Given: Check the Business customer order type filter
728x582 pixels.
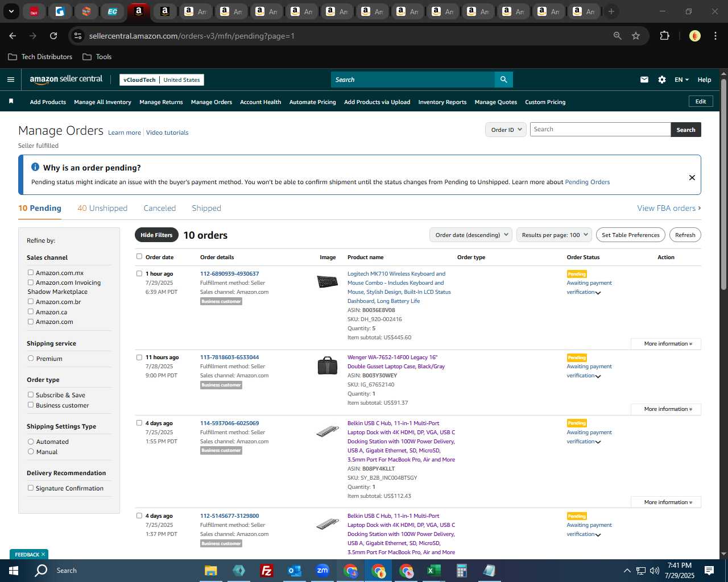Looking at the screenshot, I should (x=31, y=405).
